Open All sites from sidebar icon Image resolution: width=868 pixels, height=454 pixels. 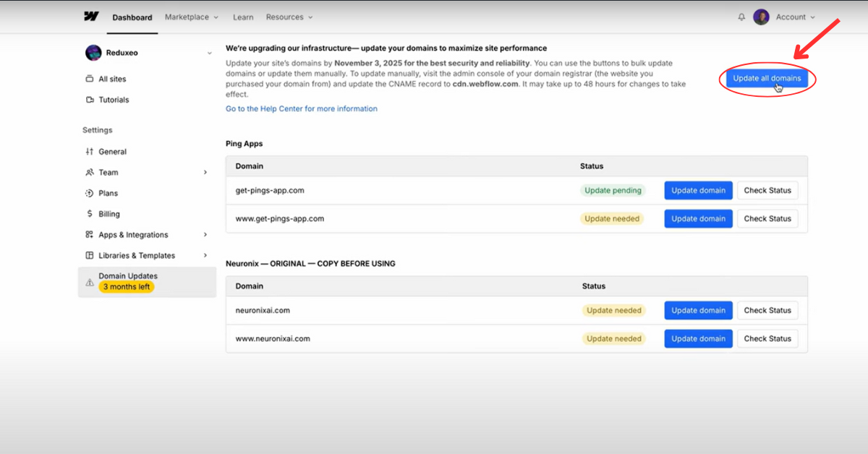click(90, 79)
